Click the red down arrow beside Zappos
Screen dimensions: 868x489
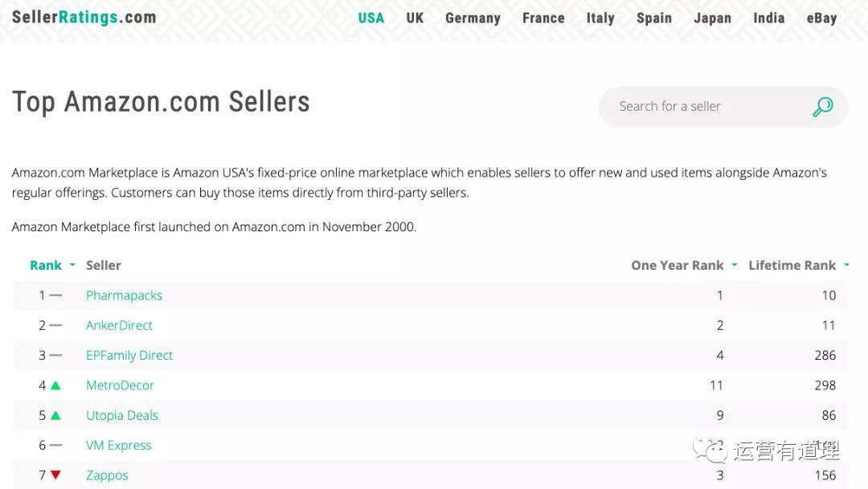point(55,475)
